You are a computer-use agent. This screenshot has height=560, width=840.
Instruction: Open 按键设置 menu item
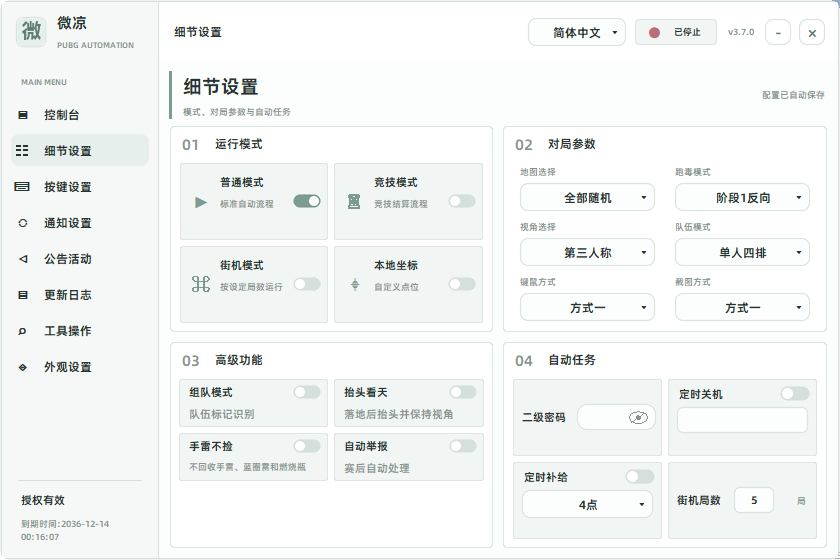point(80,186)
